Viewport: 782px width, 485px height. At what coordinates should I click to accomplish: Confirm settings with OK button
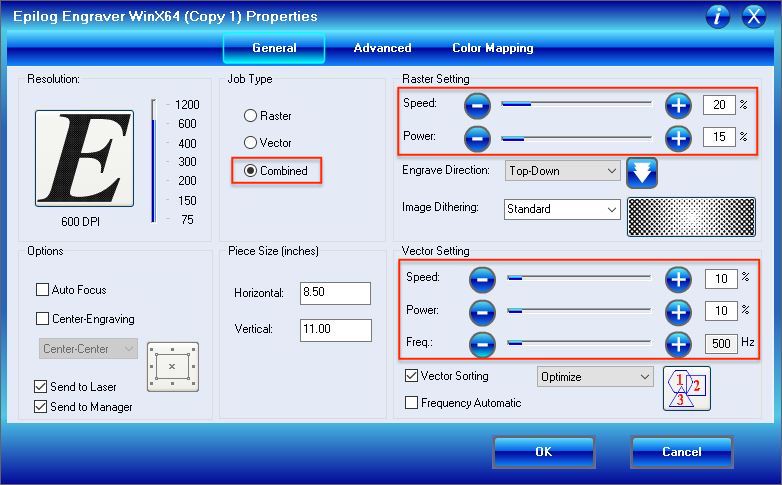point(544,452)
